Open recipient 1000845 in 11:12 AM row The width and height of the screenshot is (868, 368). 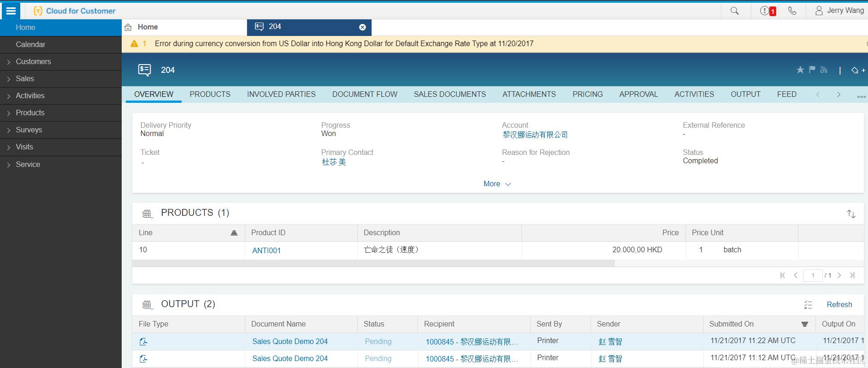[472, 359]
